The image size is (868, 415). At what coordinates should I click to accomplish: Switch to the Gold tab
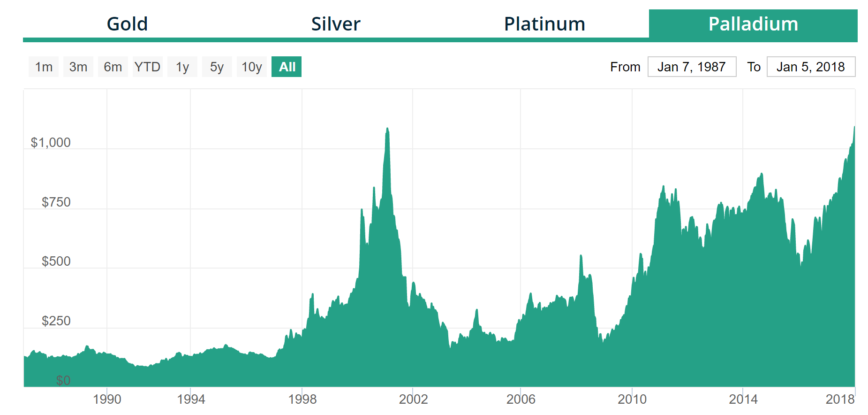pos(127,24)
